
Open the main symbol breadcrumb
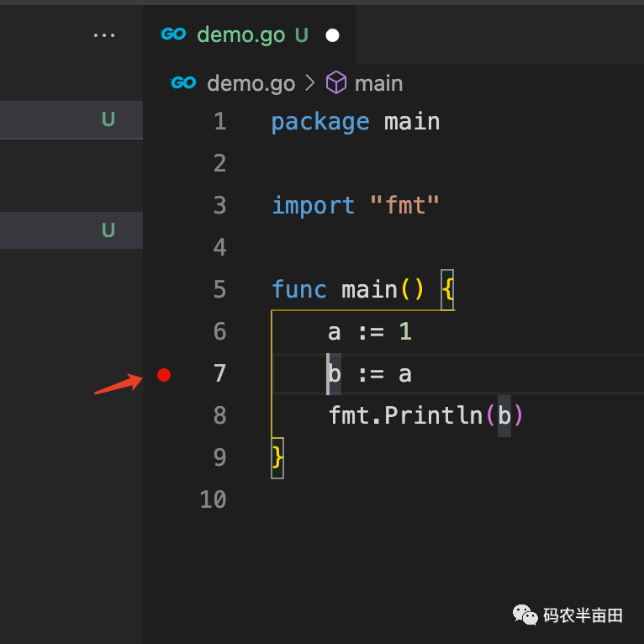coord(378,83)
